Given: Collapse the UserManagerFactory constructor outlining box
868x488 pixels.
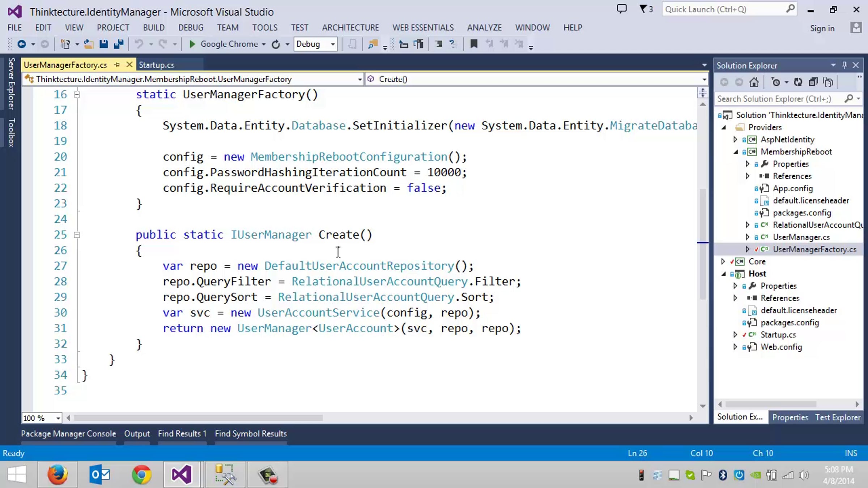Looking at the screenshot, I should 77,95.
